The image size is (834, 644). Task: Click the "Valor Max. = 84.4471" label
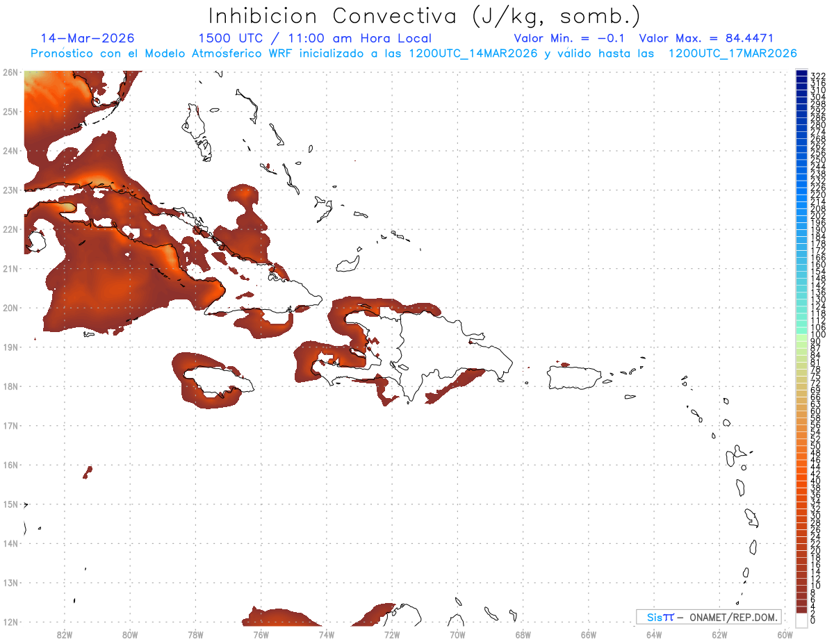[706, 38]
